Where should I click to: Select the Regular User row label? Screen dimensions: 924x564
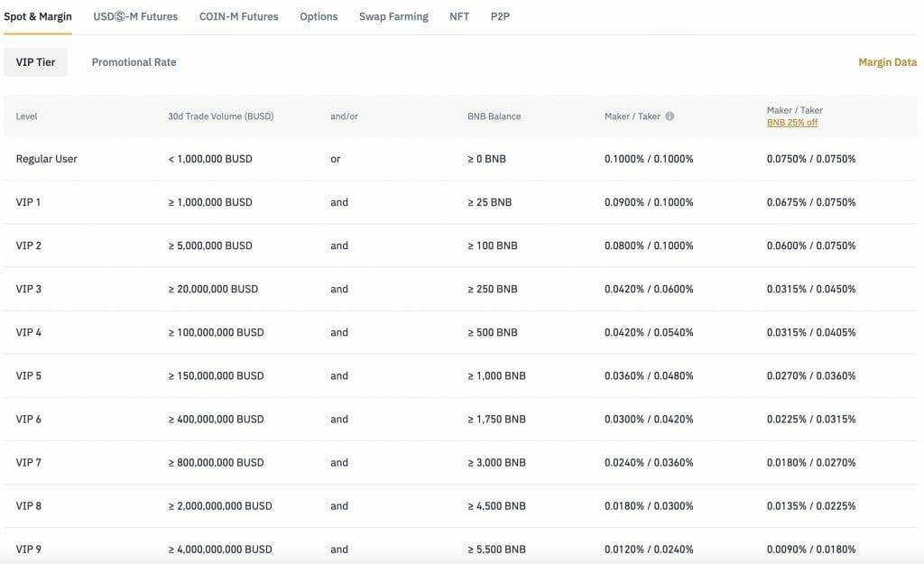tap(47, 159)
